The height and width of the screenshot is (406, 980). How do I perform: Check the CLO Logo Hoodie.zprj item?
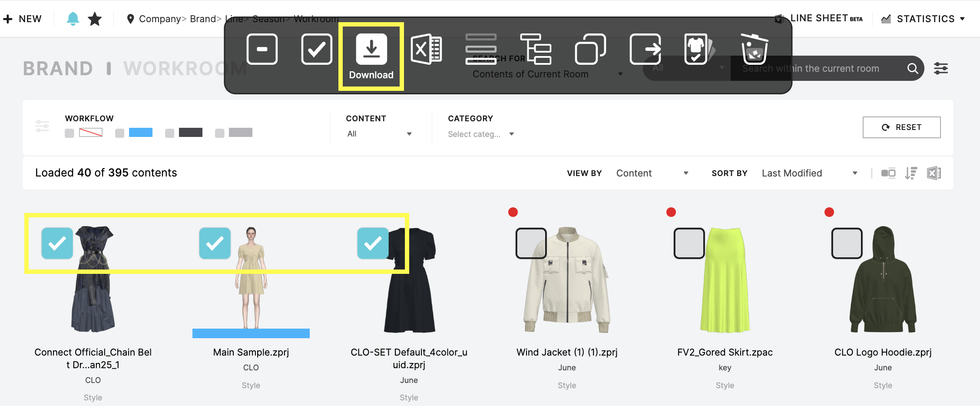847,243
